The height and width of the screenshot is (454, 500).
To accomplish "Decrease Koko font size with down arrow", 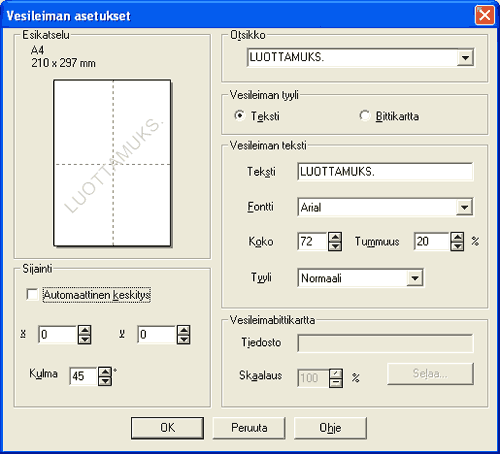I will pyautogui.click(x=335, y=246).
